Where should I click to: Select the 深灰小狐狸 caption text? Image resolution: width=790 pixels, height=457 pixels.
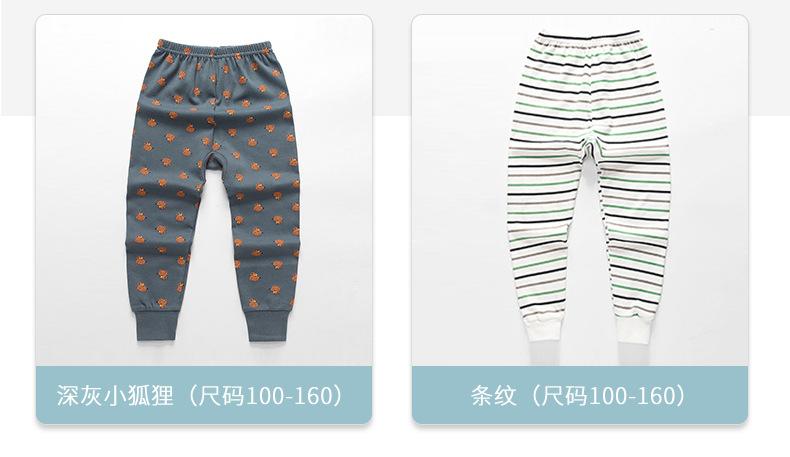point(115,396)
